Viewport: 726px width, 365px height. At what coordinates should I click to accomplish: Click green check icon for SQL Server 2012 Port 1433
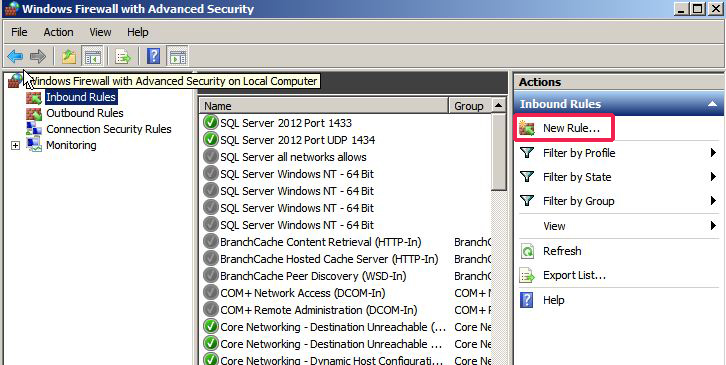pos(211,123)
